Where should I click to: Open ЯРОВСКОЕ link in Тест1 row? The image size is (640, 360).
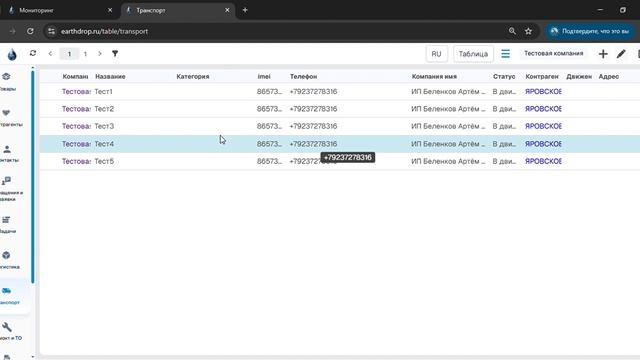543,91
